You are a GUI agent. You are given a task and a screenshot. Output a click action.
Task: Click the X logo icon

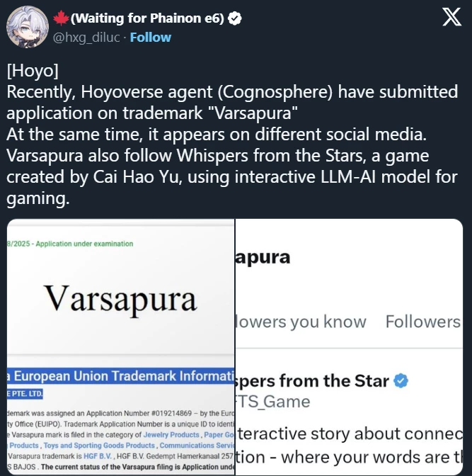click(451, 17)
